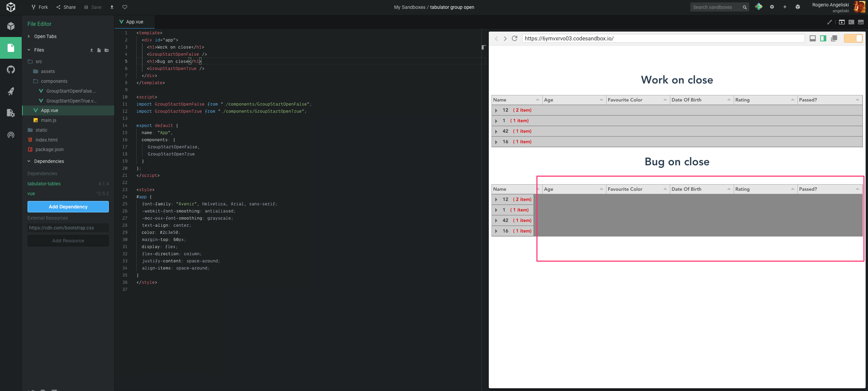Create a new file in the Files panel
Image resolution: width=868 pixels, height=391 pixels.
(99, 50)
